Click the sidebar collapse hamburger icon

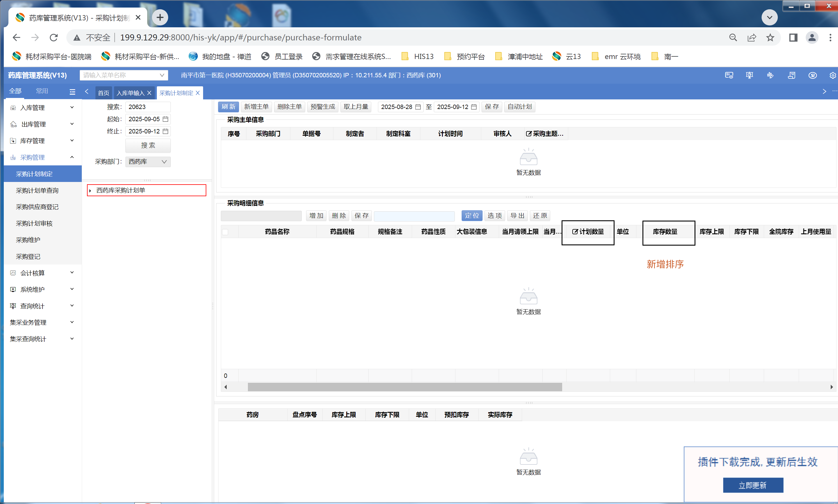pyautogui.click(x=72, y=92)
